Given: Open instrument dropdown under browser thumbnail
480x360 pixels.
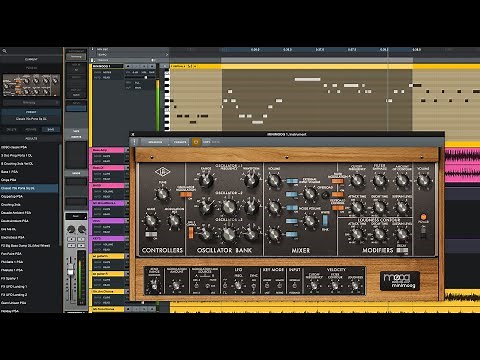Looking at the screenshot, I should [31, 102].
